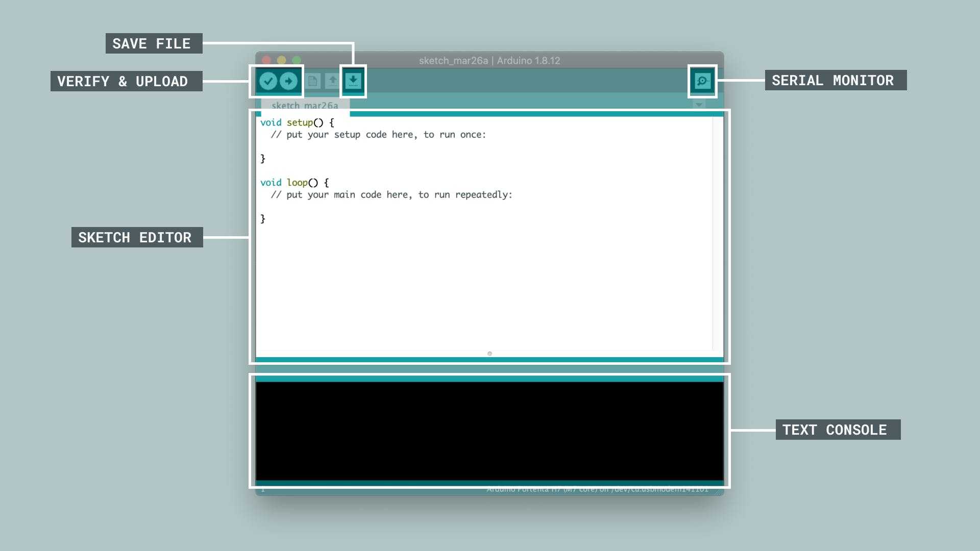Click the editor-console divider handle dot
This screenshot has width=980, height=551.
[489, 354]
